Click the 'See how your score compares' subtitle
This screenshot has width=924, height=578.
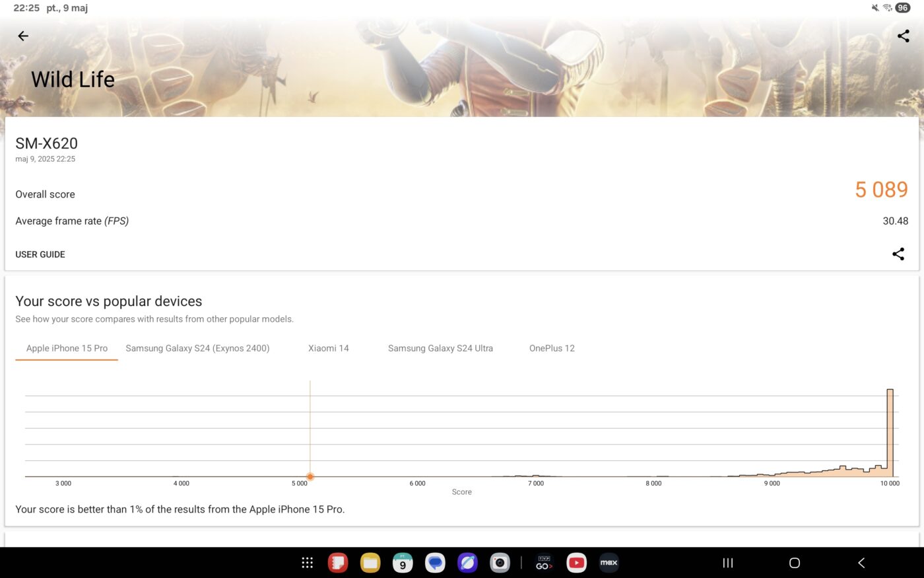coord(154,319)
